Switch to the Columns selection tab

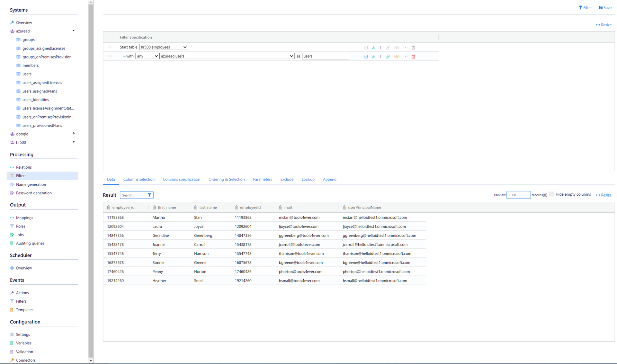coord(139,179)
